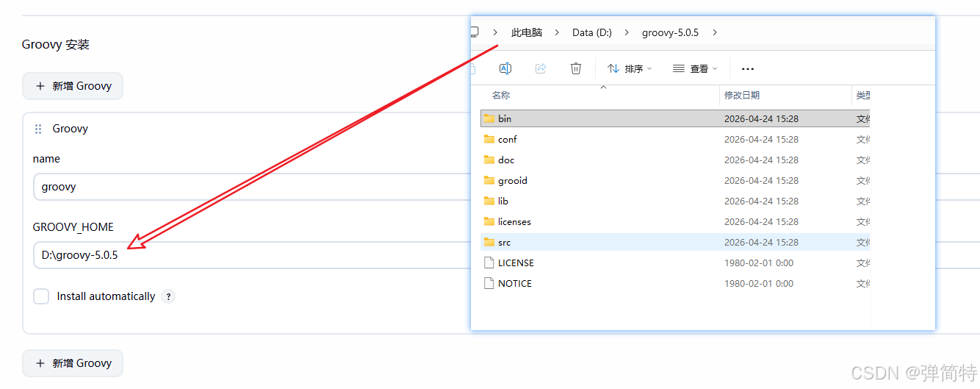Click the delete trash icon in Explorer
Screen dimensions: 980x389
point(576,68)
